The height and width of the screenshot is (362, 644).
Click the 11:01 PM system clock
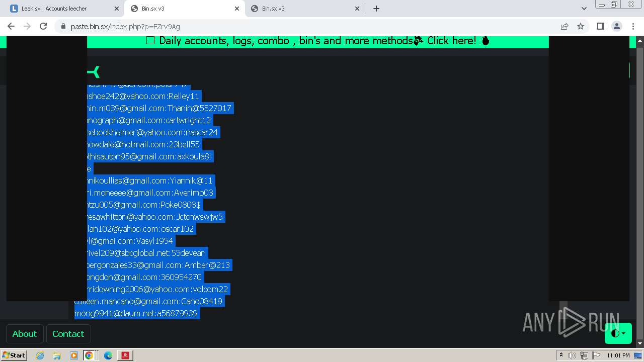pyautogui.click(x=618, y=355)
